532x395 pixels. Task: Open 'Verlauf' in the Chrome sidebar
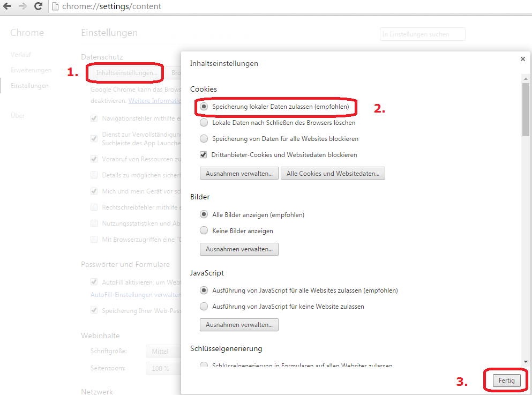click(20, 55)
